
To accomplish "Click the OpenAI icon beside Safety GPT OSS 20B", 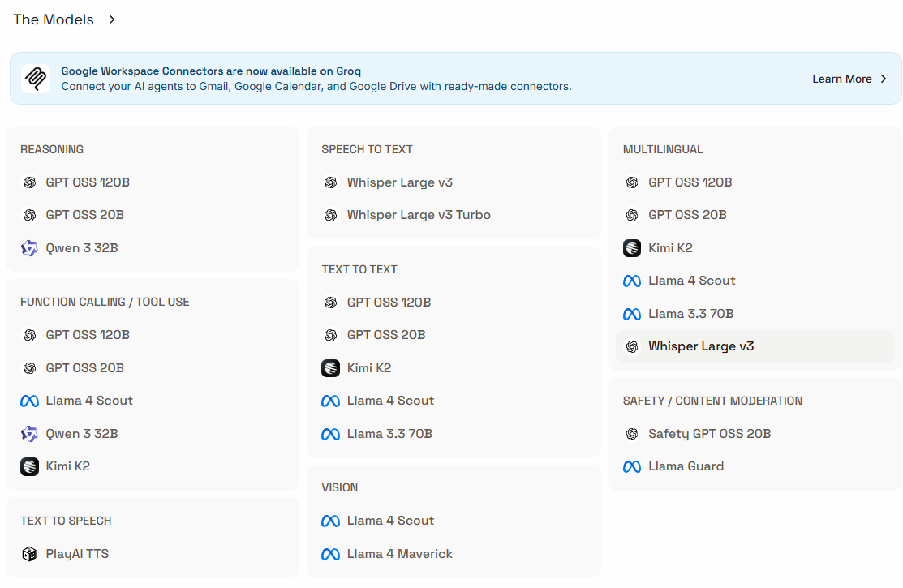I will coord(632,434).
